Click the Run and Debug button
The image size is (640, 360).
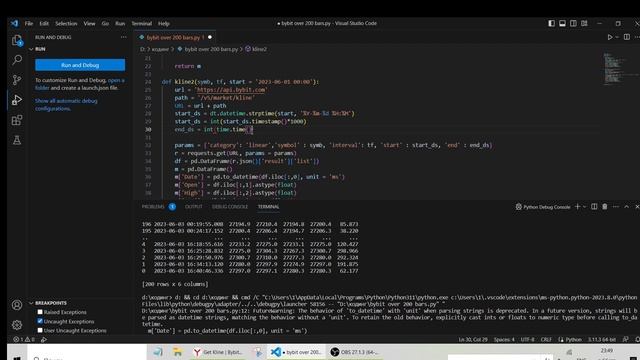click(x=80, y=65)
